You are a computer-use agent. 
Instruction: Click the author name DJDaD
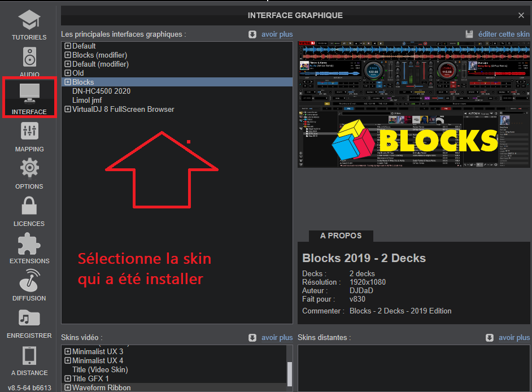[x=361, y=290]
